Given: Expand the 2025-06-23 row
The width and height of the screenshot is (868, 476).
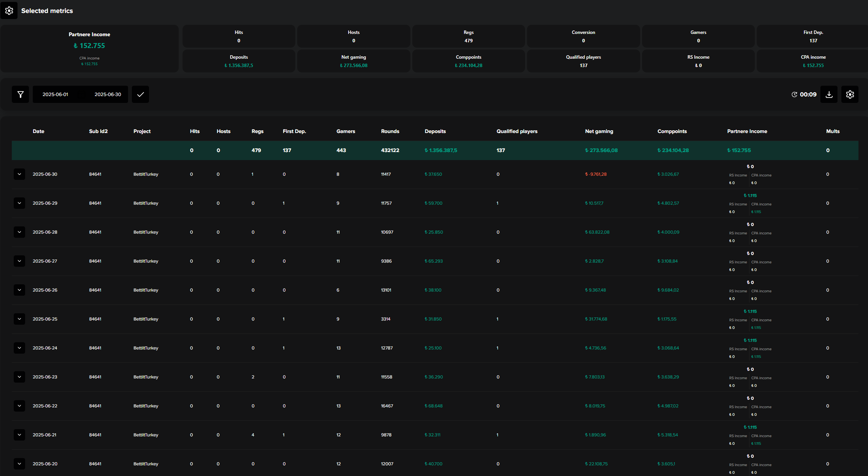Looking at the screenshot, I should click(19, 377).
